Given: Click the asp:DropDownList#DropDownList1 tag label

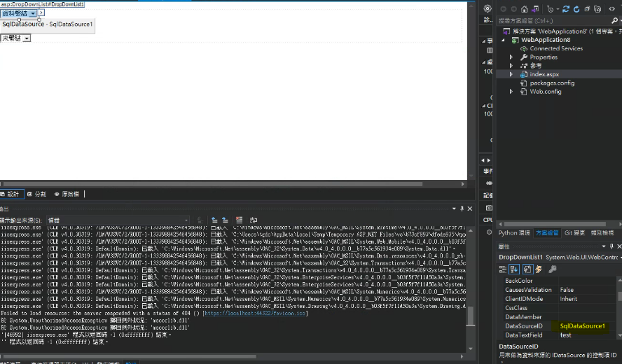Looking at the screenshot, I should tap(43, 4).
